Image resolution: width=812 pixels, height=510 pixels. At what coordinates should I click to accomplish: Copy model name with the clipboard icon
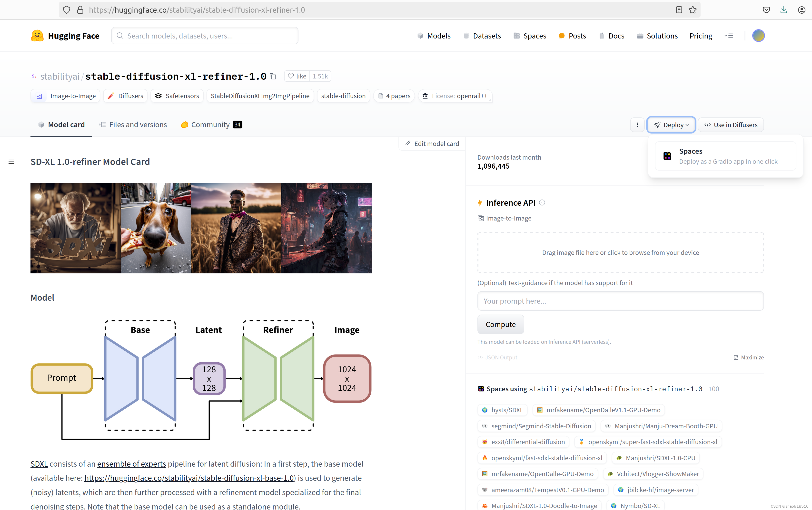pos(273,77)
